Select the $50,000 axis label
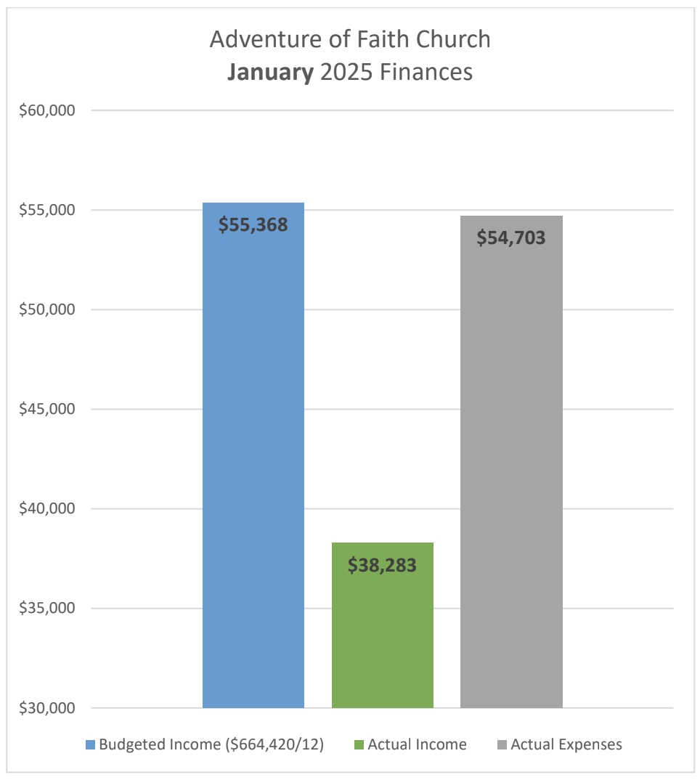The image size is (700, 780). [46, 310]
